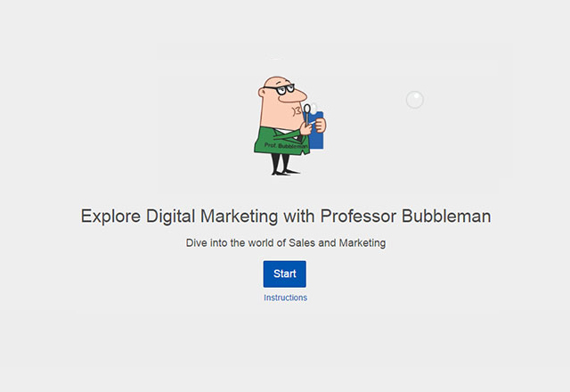The height and width of the screenshot is (392, 570).
Task: Select the heading Explore Digital Marketing with Professor Bubbleman
Action: 286,216
